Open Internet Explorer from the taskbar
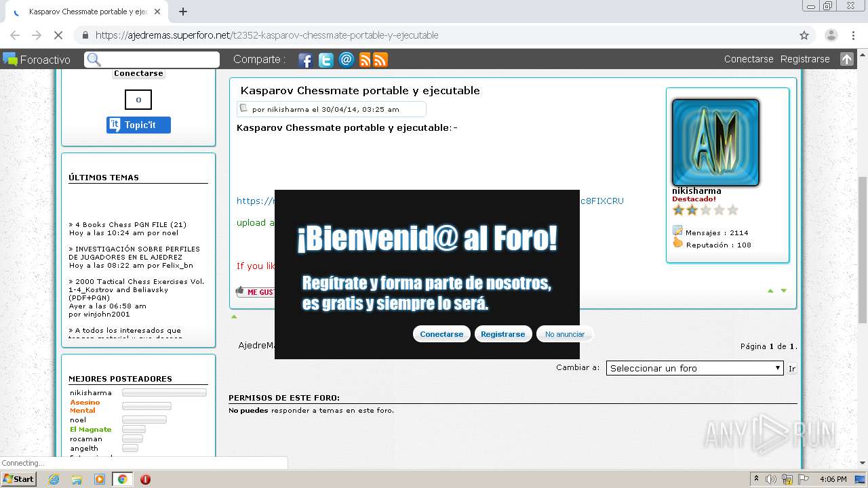868x488 pixels. tap(54, 479)
